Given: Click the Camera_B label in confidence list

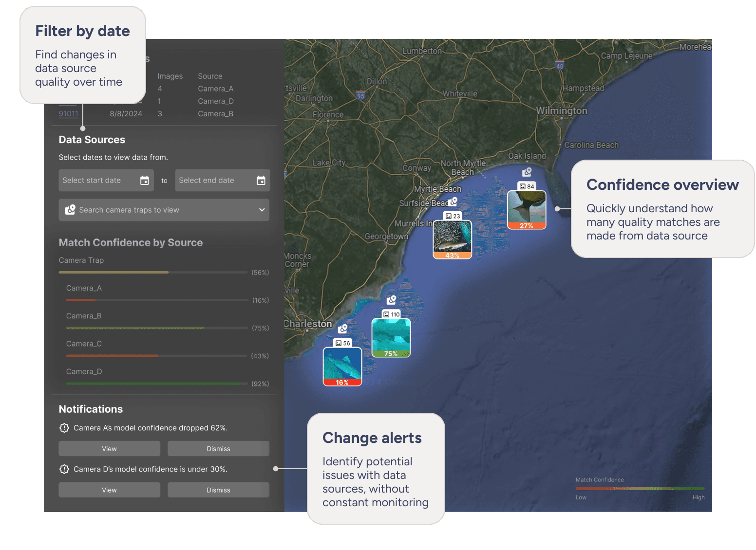Looking at the screenshot, I should tap(84, 316).
